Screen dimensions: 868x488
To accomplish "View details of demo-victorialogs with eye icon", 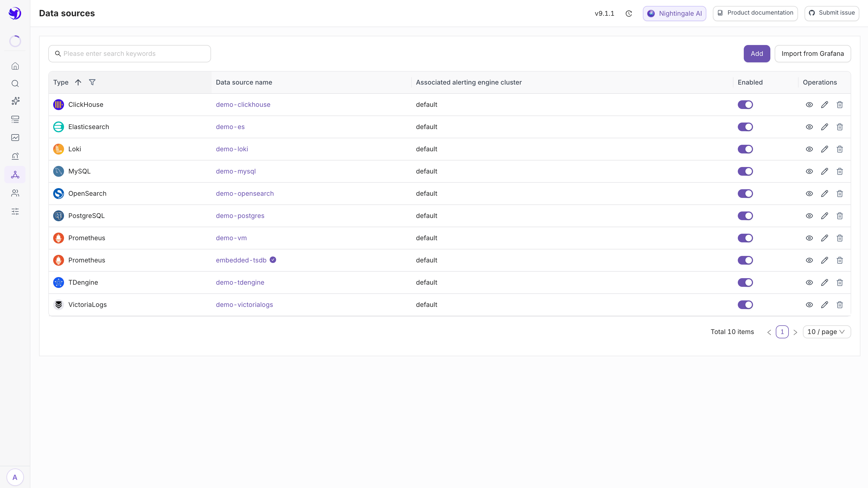I will tap(809, 305).
